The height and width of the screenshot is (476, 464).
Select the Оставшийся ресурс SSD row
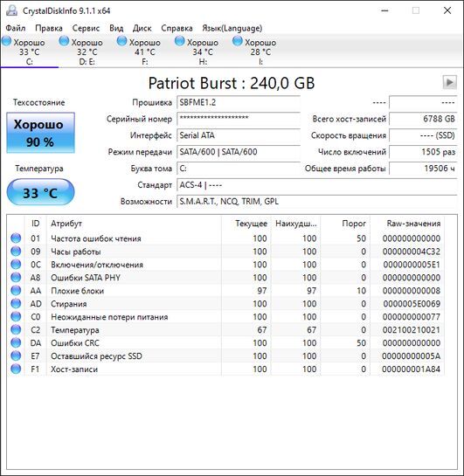click(226, 355)
